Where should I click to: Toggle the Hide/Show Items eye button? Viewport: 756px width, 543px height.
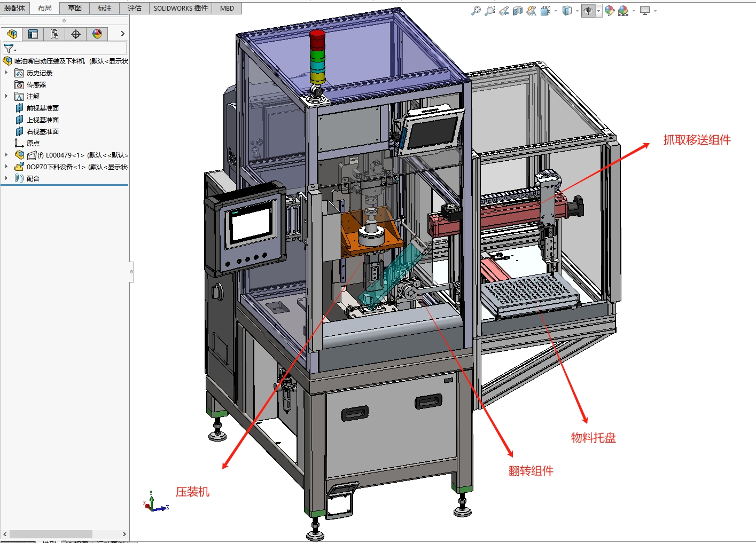(x=588, y=10)
